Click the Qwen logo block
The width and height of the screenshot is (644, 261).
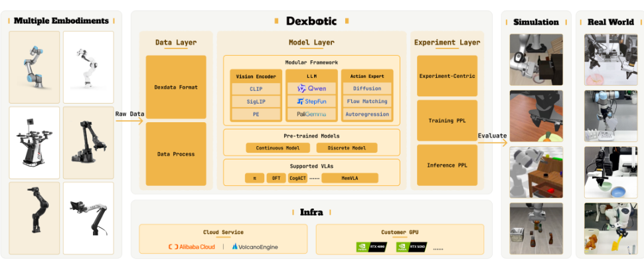[x=312, y=88]
